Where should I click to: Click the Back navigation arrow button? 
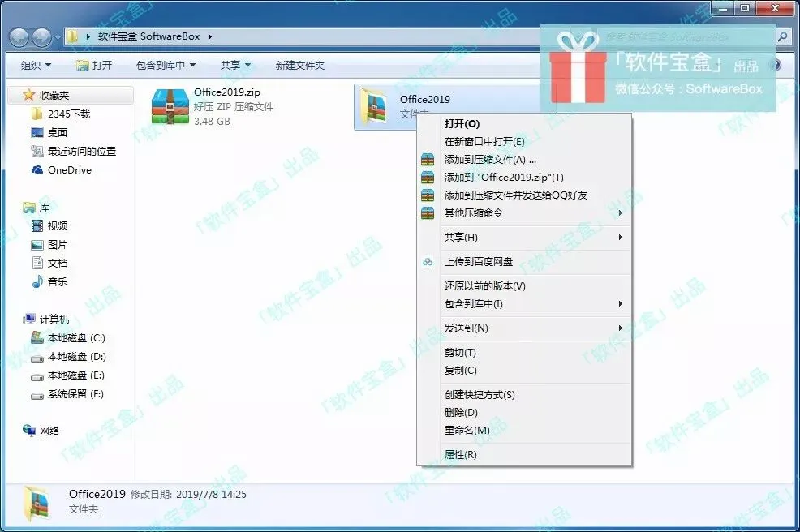[x=19, y=37]
